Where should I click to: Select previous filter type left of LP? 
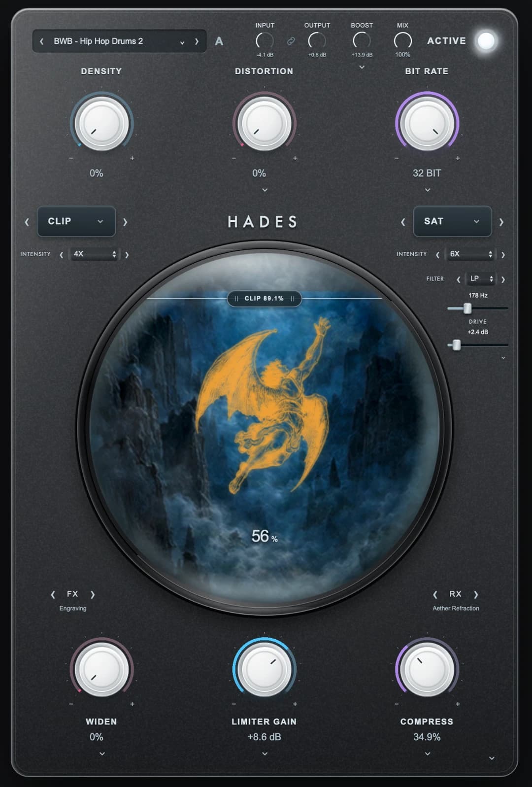pyautogui.click(x=459, y=279)
